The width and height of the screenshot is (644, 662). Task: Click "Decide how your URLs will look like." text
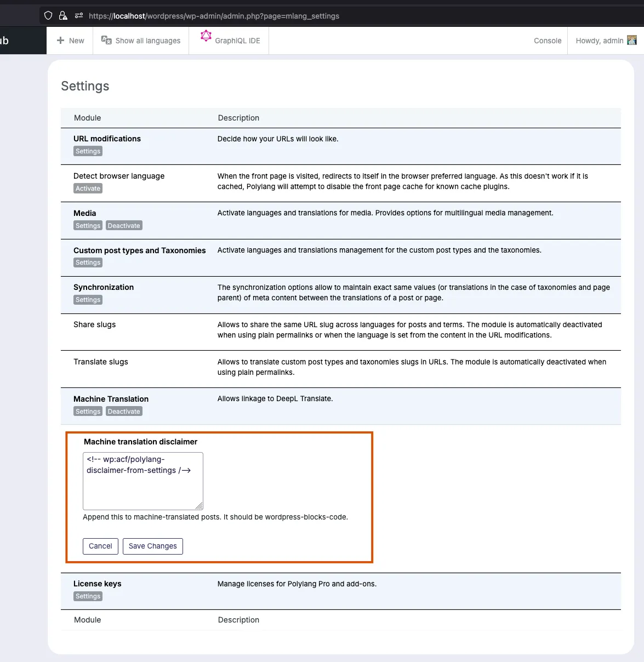click(278, 139)
